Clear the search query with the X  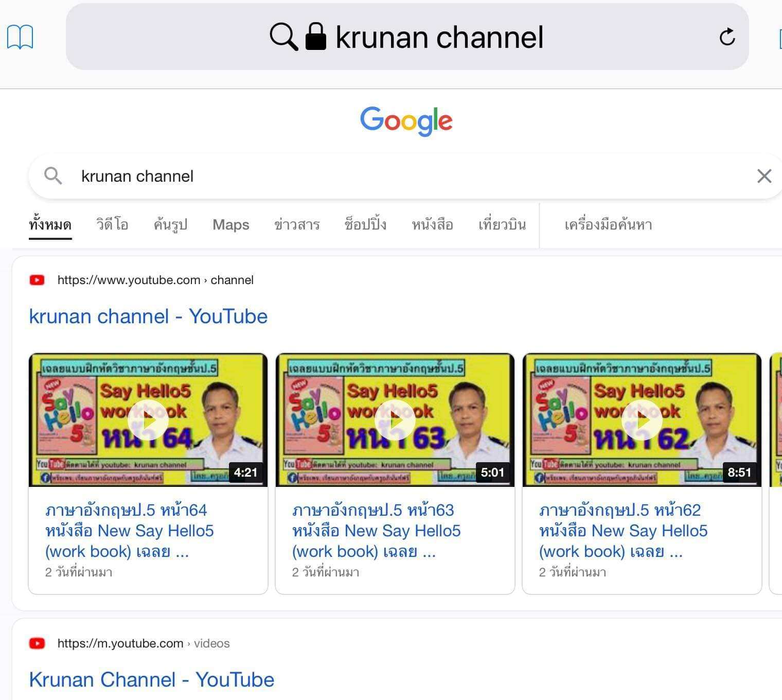point(764,176)
